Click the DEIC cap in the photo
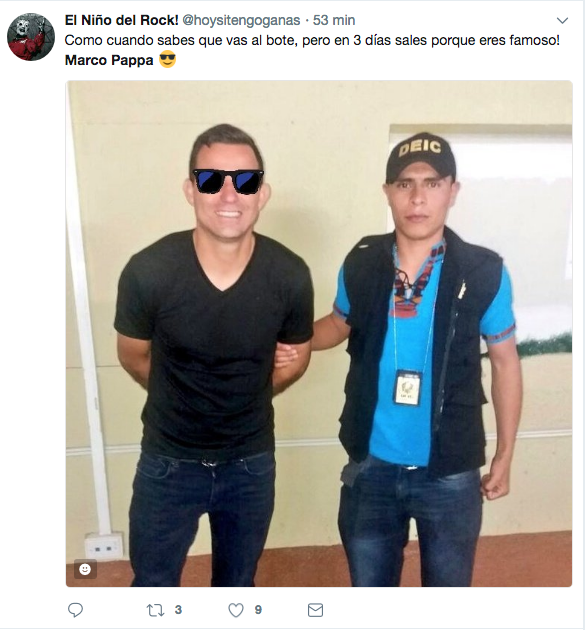The height and width of the screenshot is (630, 585). [420, 158]
